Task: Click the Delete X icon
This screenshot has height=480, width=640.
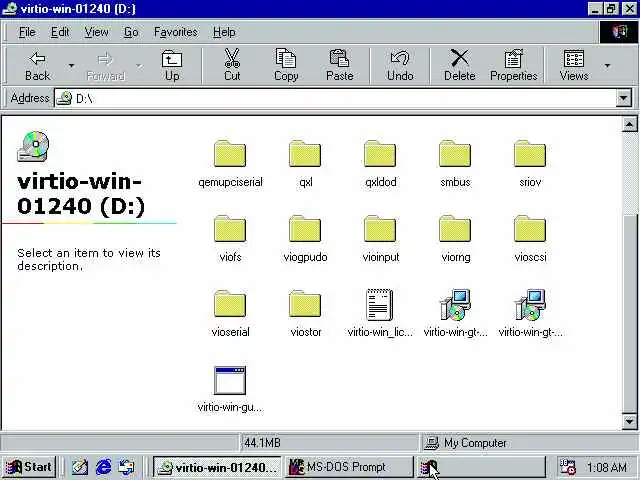Action: [x=460, y=58]
